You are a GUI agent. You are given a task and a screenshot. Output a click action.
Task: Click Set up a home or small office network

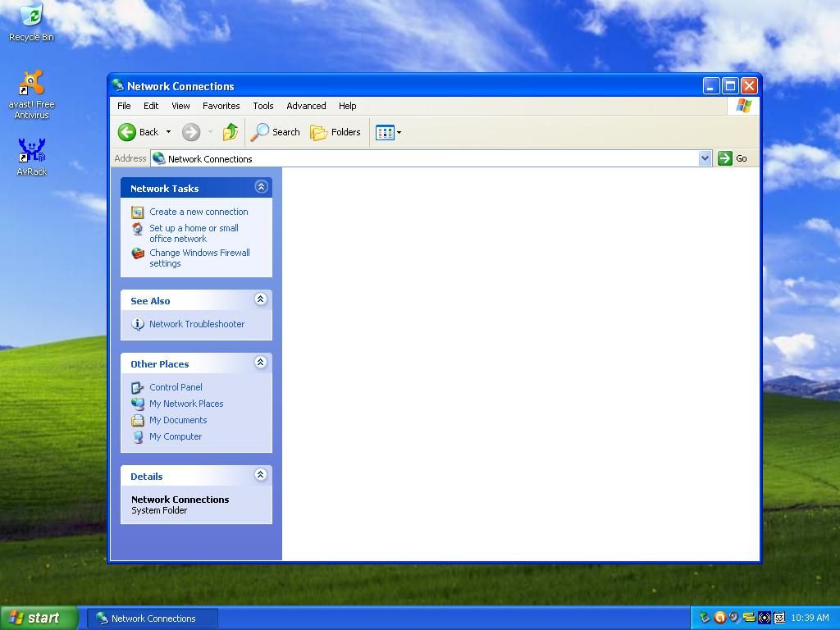(194, 234)
